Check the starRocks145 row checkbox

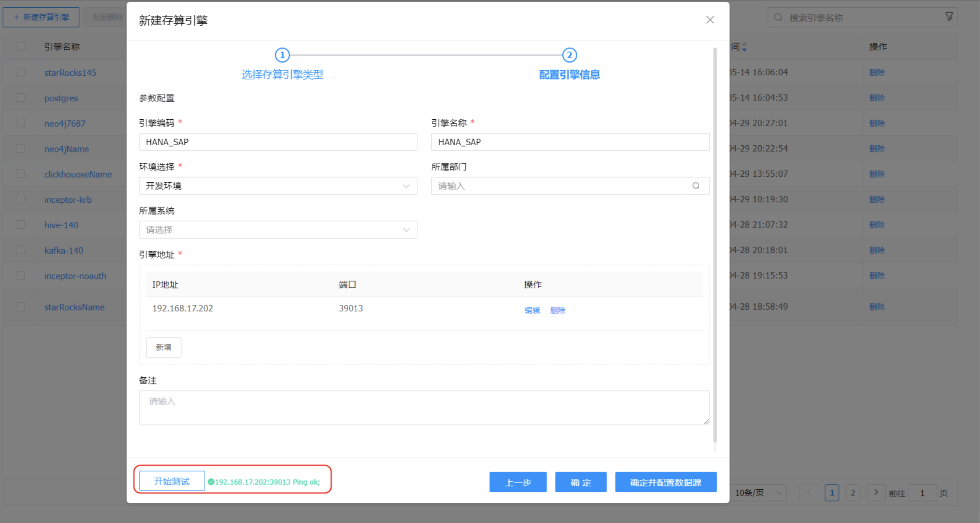click(x=20, y=72)
